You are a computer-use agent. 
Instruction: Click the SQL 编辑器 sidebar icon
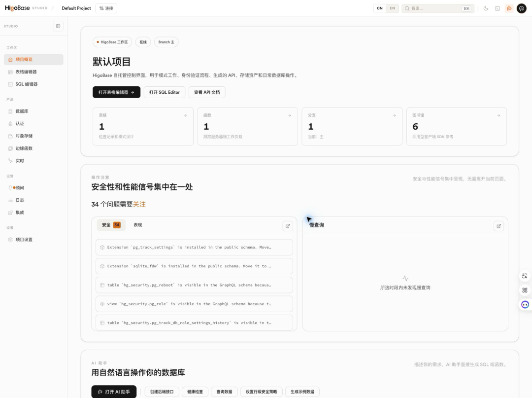point(10,84)
